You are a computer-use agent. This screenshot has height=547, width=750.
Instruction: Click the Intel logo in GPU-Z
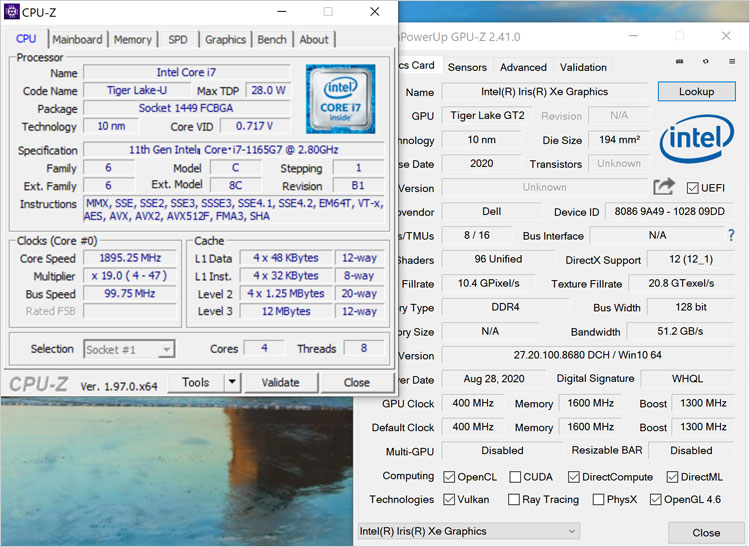click(x=696, y=139)
